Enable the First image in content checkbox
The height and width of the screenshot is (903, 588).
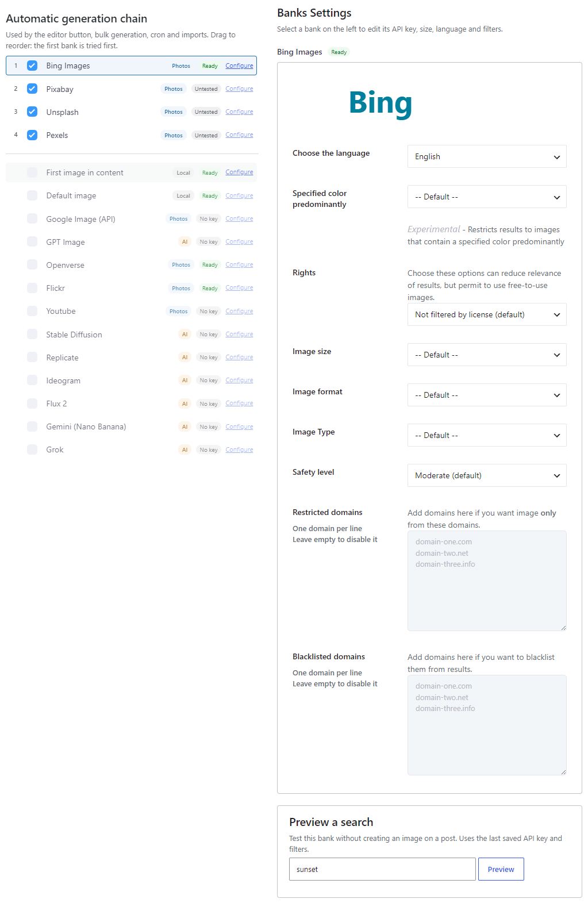[x=32, y=172]
